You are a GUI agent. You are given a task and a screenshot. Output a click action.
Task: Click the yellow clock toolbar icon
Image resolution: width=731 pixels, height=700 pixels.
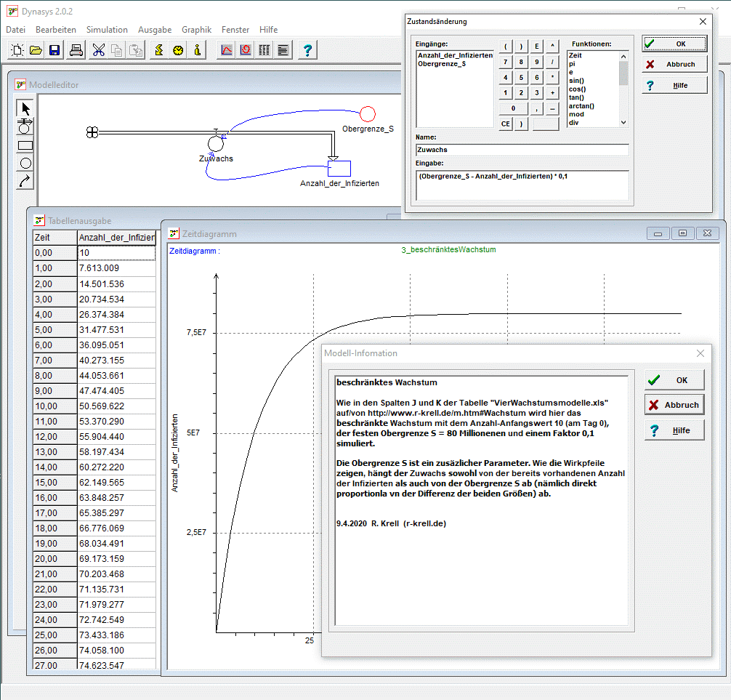pyautogui.click(x=178, y=50)
